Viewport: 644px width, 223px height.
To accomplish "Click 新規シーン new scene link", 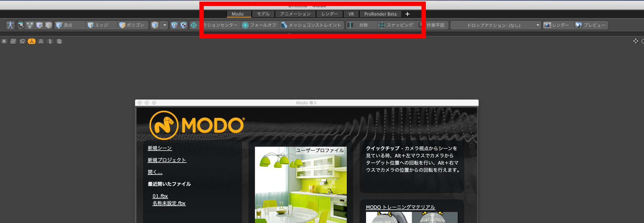I will pyautogui.click(x=160, y=148).
